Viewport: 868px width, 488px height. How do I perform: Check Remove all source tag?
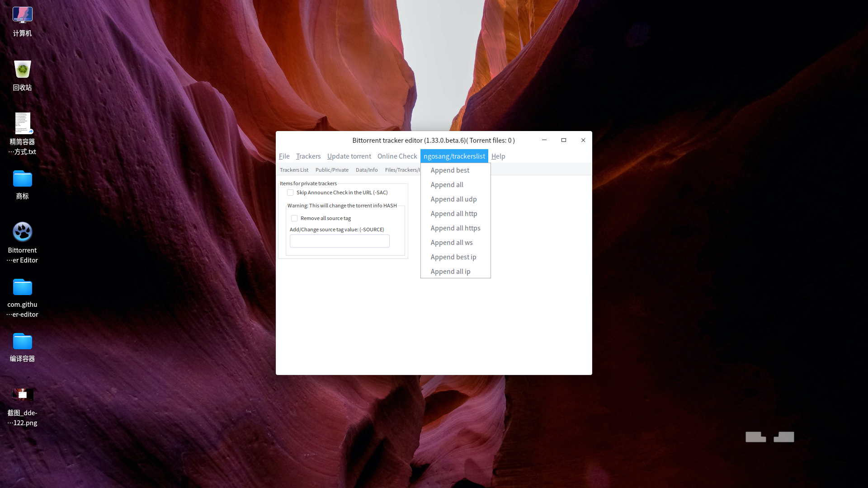(294, 218)
